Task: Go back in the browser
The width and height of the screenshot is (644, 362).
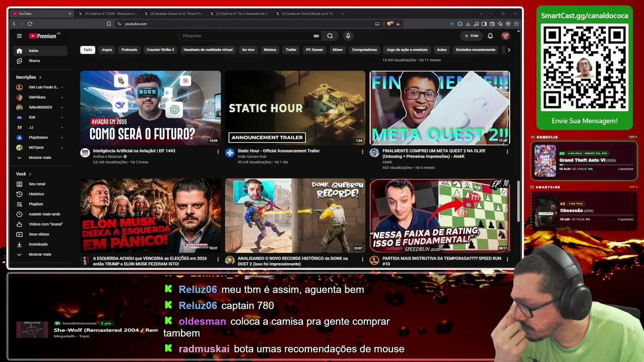Action: point(14,24)
